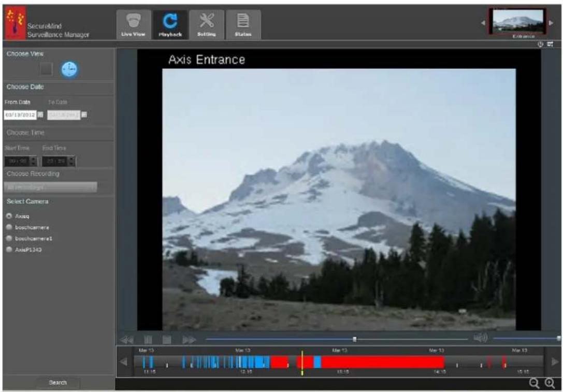This screenshot has width=563, height=392.
Task: Go to previous camera thumbnail arrow
Action: click(483, 23)
